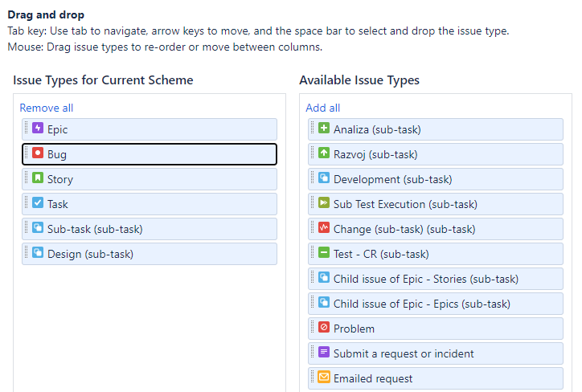Select the Sub-task (sub-task) row
Screen dimensions: 582x392
click(x=95, y=229)
